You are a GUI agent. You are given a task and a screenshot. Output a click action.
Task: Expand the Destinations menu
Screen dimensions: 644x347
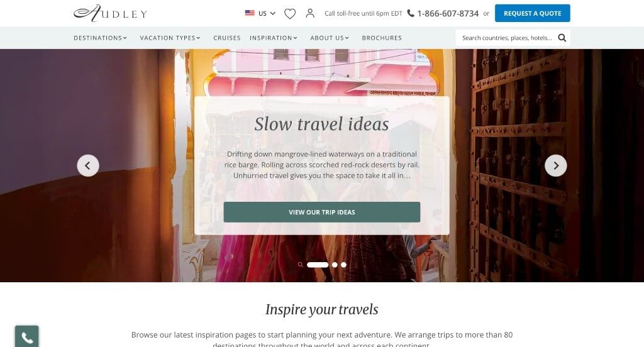(x=100, y=38)
